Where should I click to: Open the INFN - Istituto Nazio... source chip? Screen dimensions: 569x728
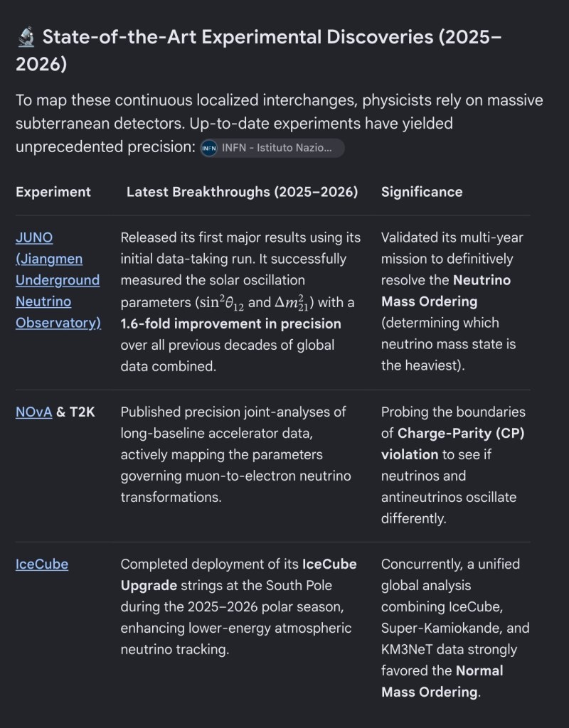272,148
